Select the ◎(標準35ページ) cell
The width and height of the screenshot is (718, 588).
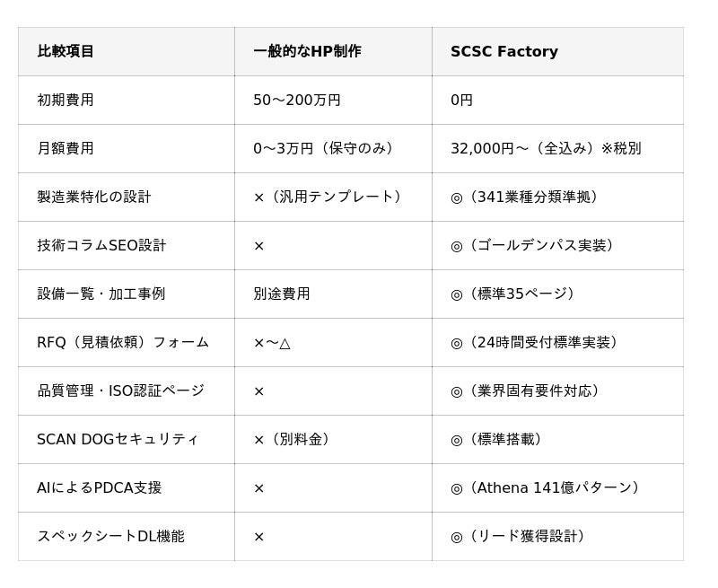[515, 294]
